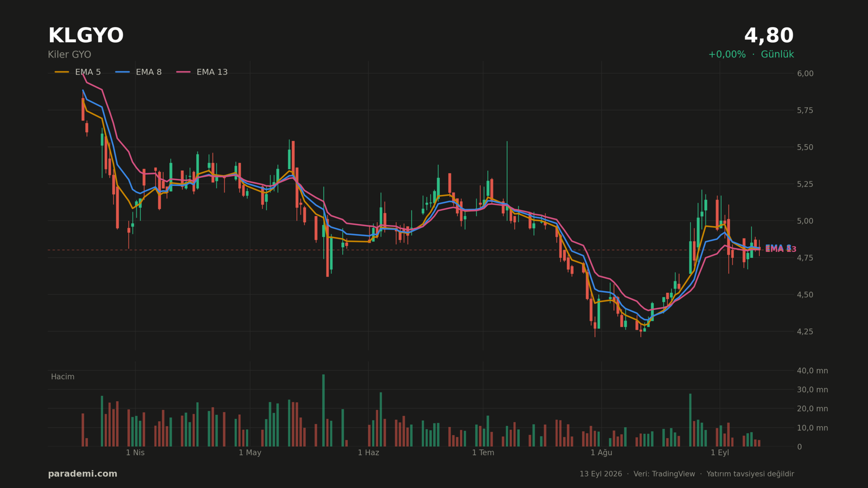The height and width of the screenshot is (488, 868).
Task: Click the 6,00 price axis label
Action: point(805,74)
